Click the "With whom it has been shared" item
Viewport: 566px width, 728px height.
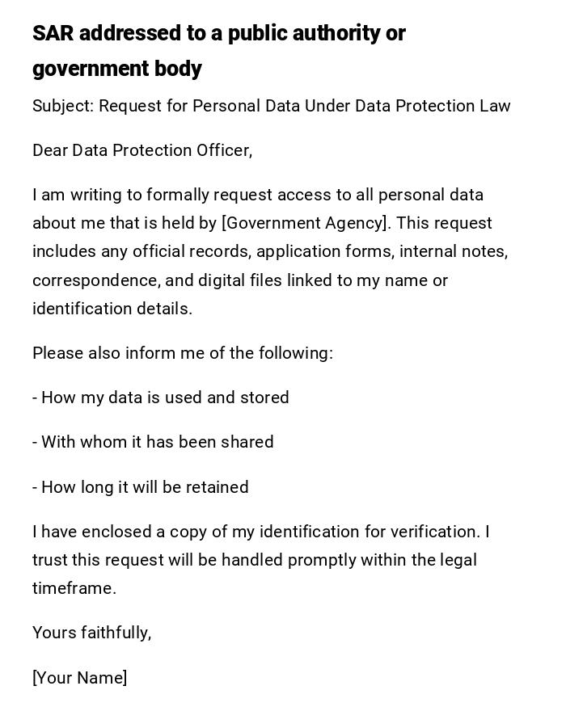click(x=158, y=442)
